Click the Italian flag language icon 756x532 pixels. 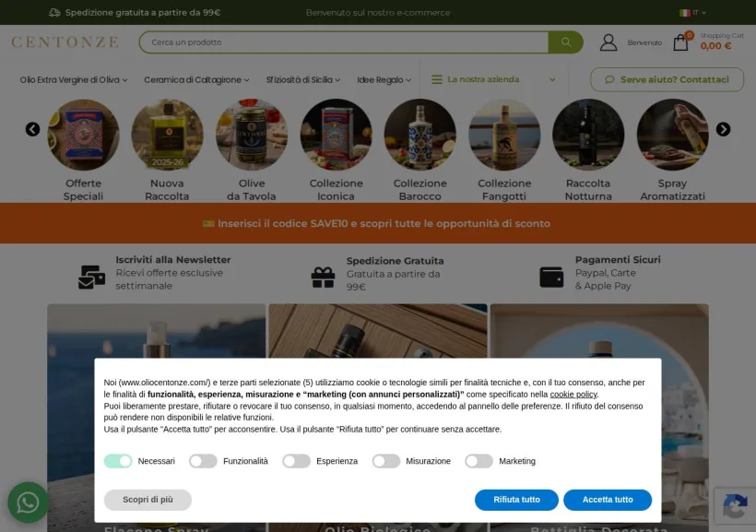[x=685, y=13]
